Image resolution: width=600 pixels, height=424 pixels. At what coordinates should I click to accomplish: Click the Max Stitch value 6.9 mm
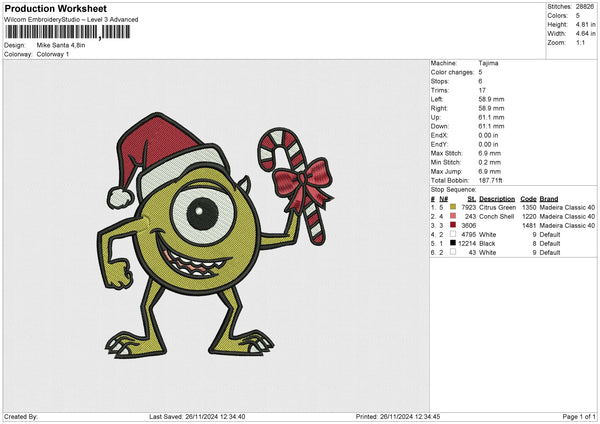(x=489, y=153)
